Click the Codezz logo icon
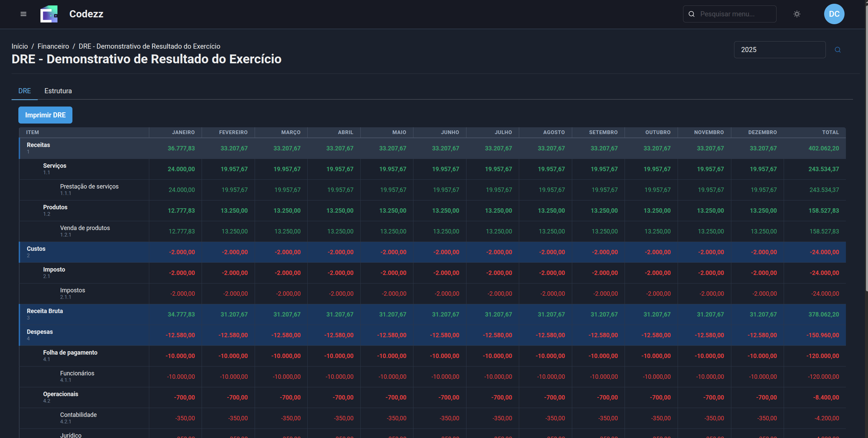The width and height of the screenshot is (868, 438). coord(49,14)
